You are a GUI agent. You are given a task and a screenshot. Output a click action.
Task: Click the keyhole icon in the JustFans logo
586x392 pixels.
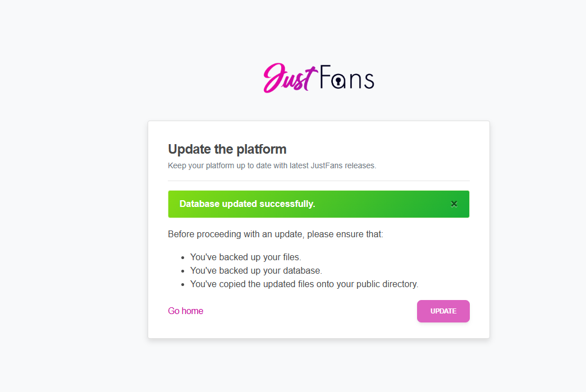click(x=338, y=81)
